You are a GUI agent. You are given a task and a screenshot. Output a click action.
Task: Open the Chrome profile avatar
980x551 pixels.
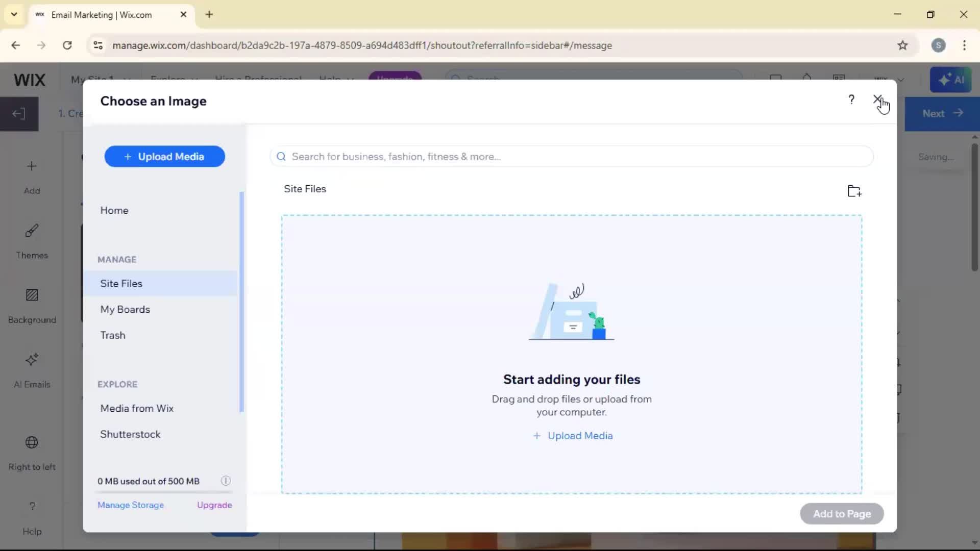[x=938, y=45]
